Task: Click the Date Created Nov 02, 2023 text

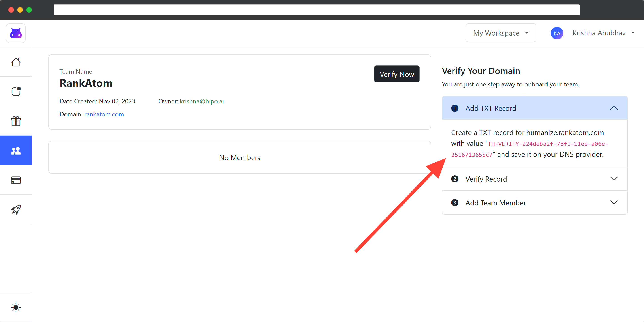Action: [97, 101]
